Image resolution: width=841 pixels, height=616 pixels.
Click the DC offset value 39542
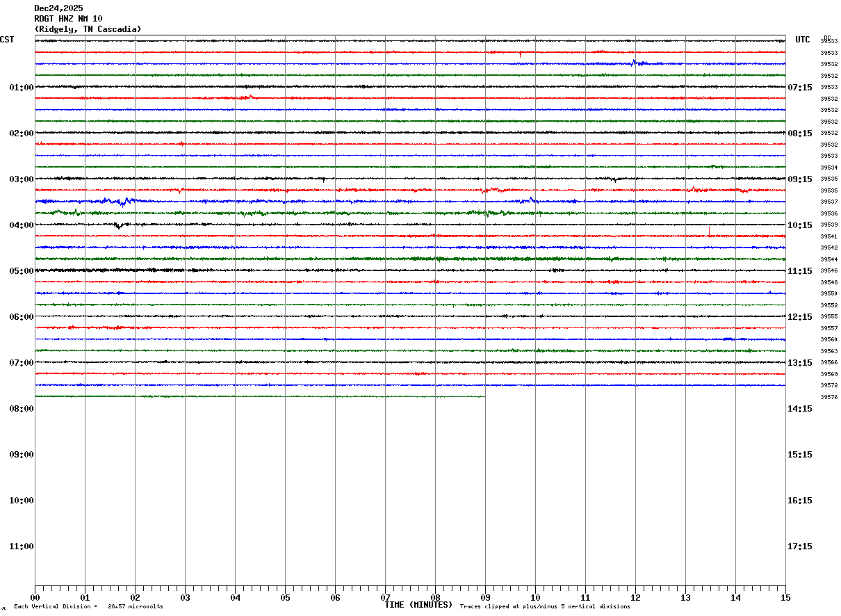click(x=829, y=248)
